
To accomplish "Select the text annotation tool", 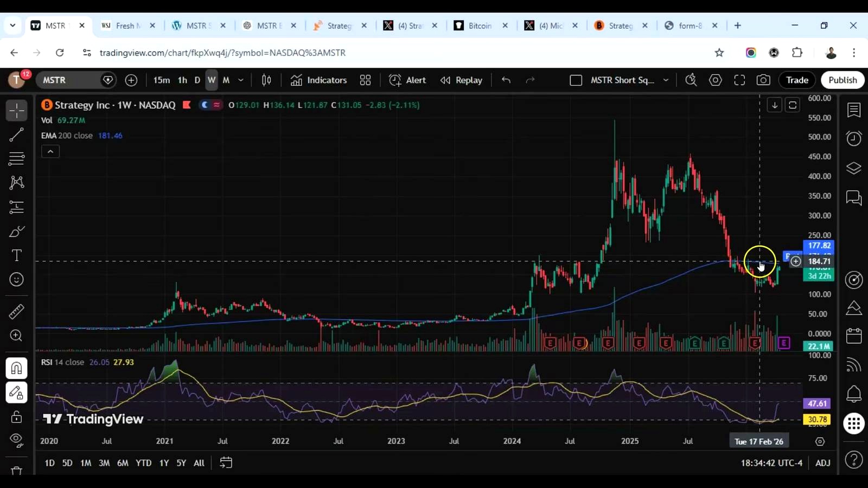I will click(x=17, y=255).
